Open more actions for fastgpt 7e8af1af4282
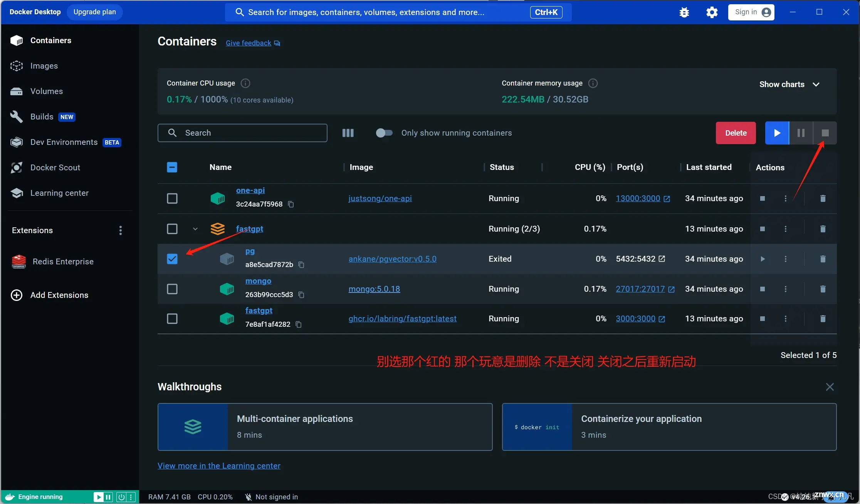860x504 pixels. pos(786,319)
